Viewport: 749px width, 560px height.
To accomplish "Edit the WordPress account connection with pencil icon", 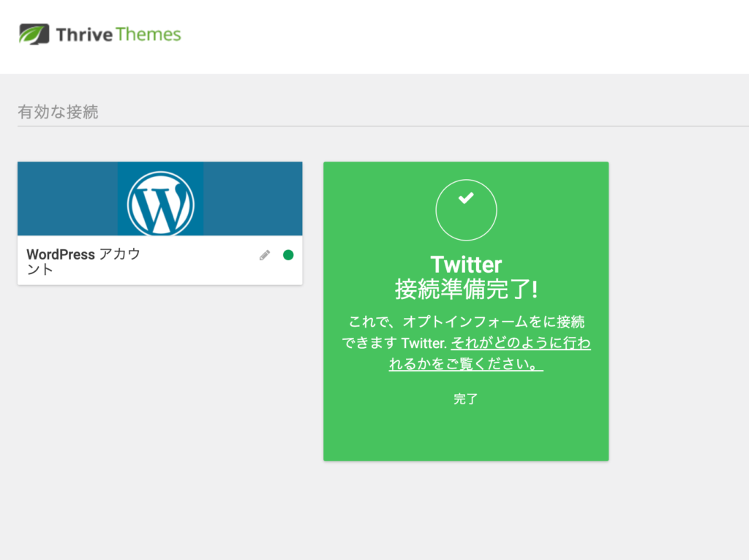I will pyautogui.click(x=265, y=255).
